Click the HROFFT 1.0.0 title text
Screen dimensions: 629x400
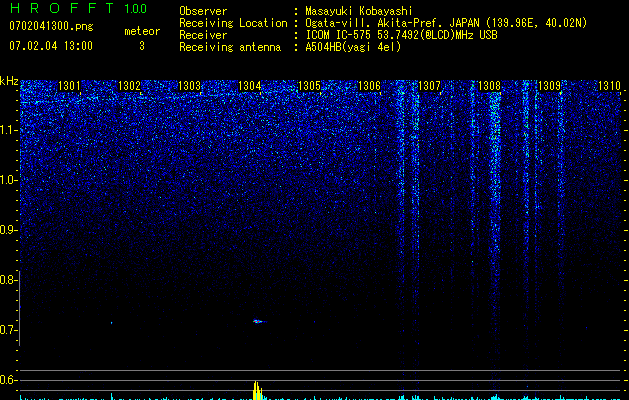pyautogui.click(x=78, y=8)
